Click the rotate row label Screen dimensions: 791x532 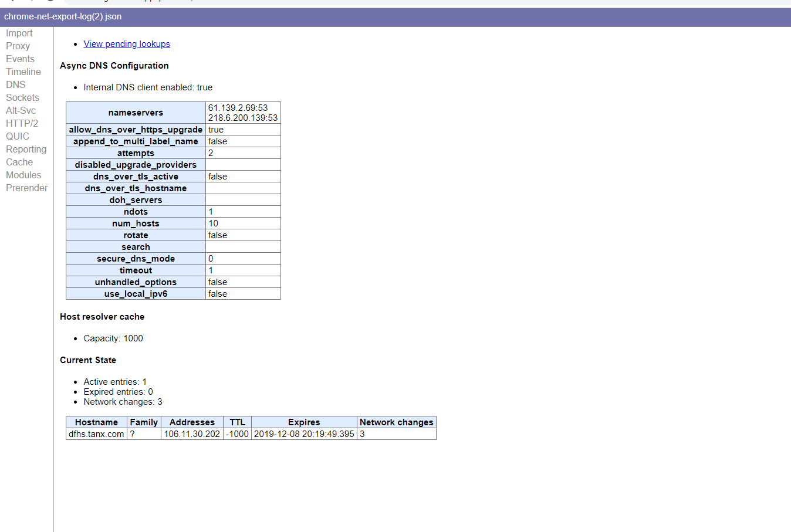[136, 235]
